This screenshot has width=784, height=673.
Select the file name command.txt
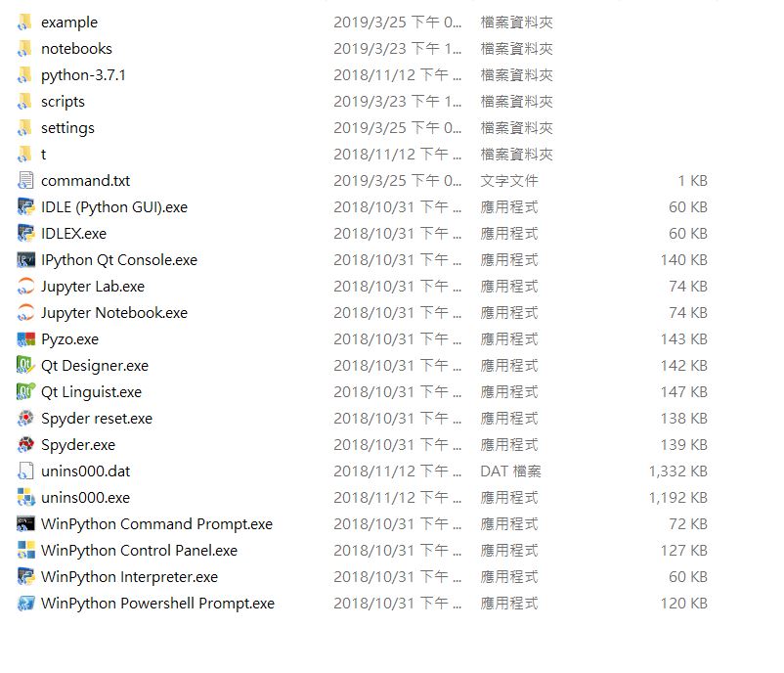85,181
